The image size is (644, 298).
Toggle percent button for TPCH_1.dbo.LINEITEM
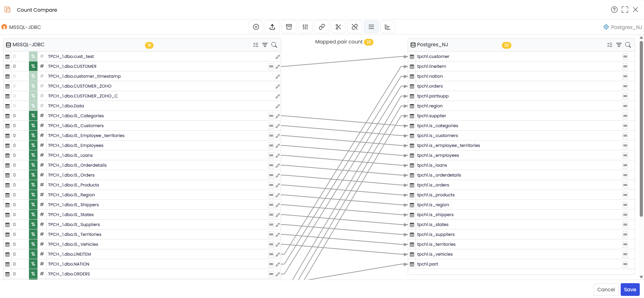(x=33, y=254)
